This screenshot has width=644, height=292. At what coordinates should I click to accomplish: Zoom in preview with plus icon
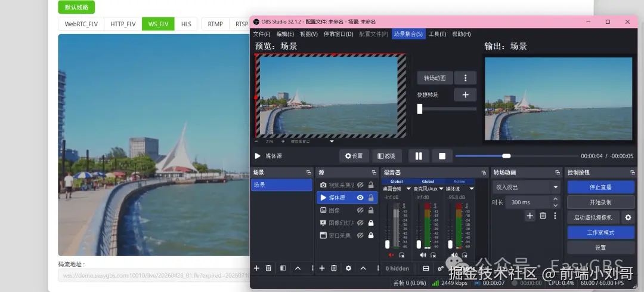pos(283,141)
